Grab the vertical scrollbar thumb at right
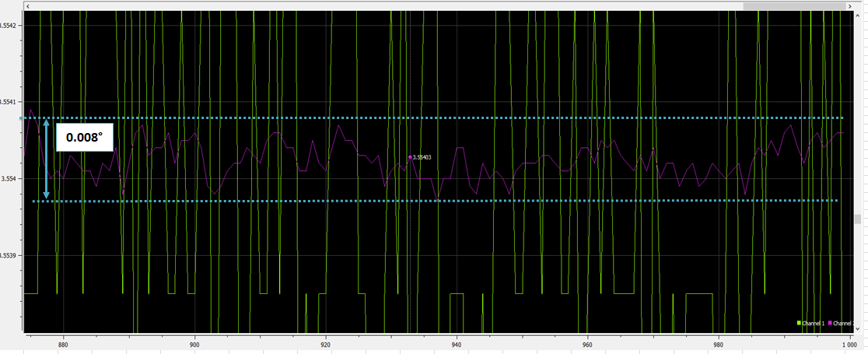868x354 pixels. 857,219
